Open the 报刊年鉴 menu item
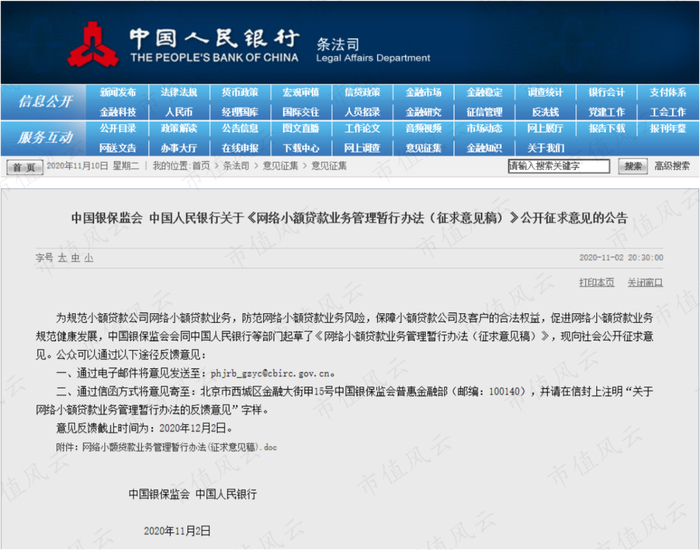This screenshot has width=700, height=550. 668,129
